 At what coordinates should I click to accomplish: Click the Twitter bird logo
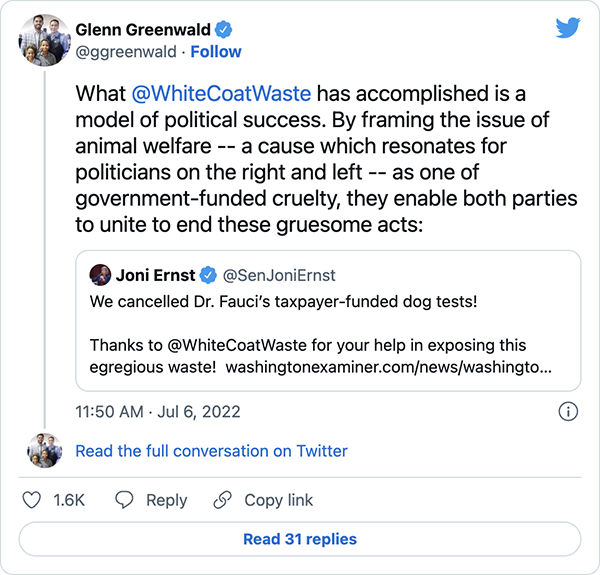pyautogui.click(x=568, y=28)
